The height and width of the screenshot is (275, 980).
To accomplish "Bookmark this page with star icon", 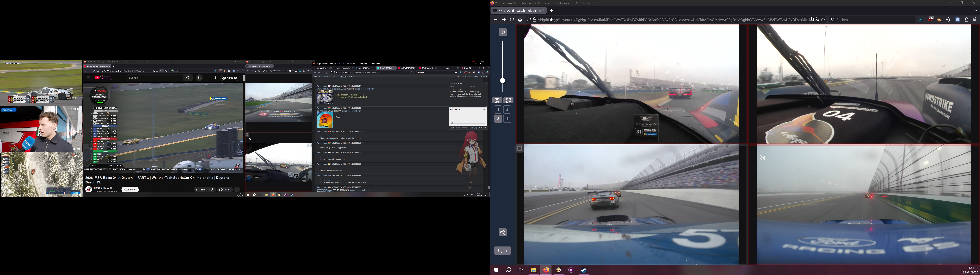I will point(823,20).
